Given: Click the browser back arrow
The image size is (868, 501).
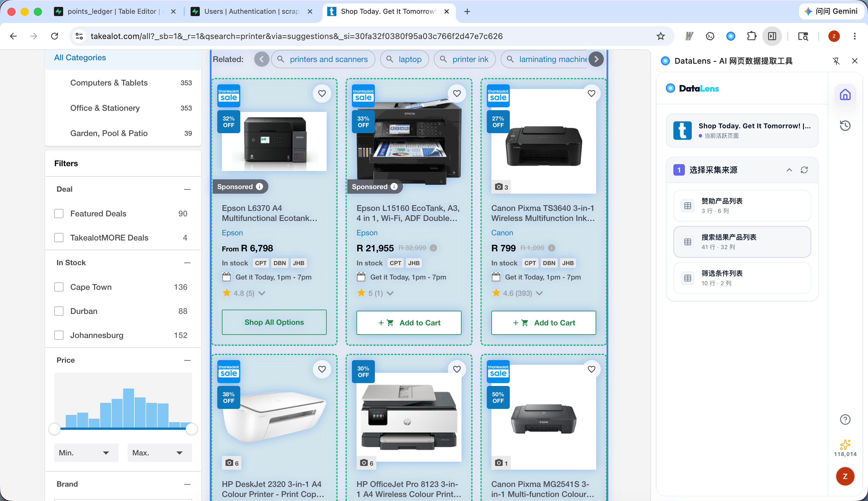Looking at the screenshot, I should tap(13, 36).
